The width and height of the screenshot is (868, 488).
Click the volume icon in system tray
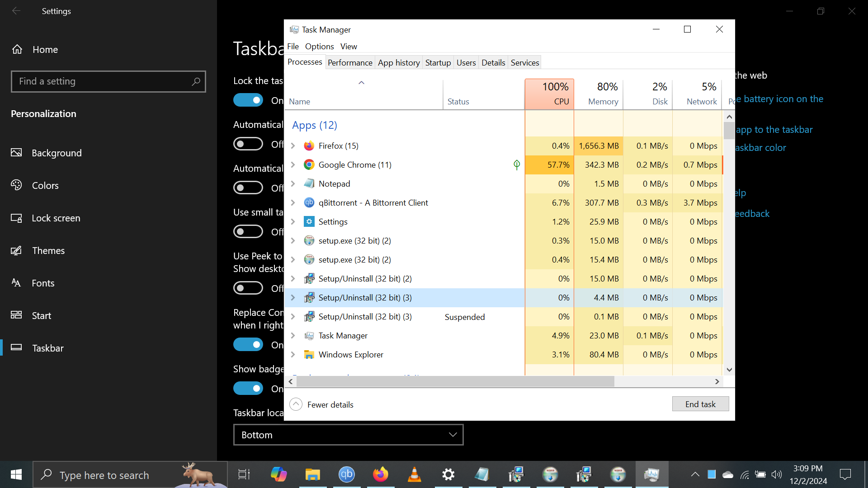click(x=777, y=474)
